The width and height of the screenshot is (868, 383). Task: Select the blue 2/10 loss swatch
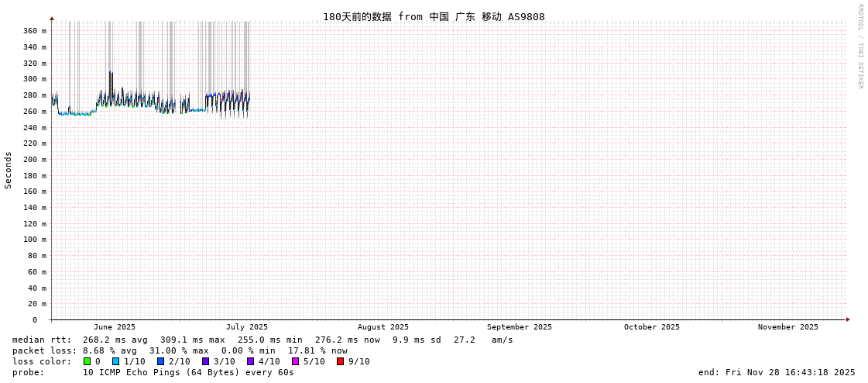[x=160, y=361]
